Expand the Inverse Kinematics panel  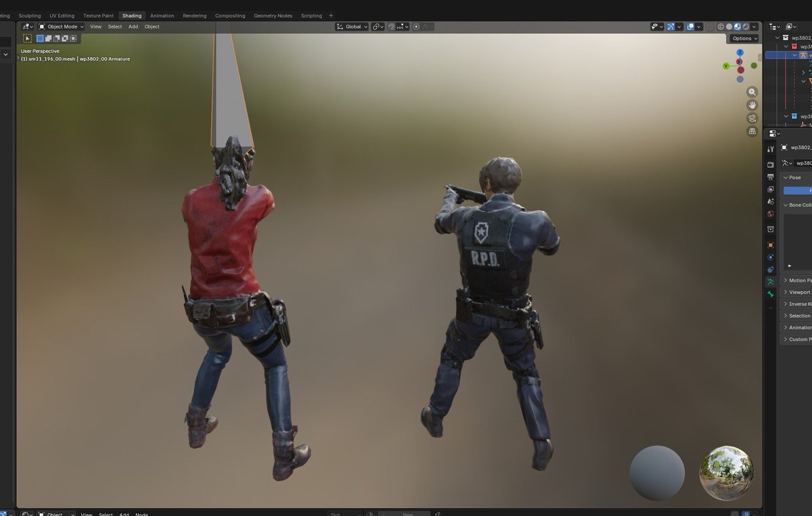point(797,304)
